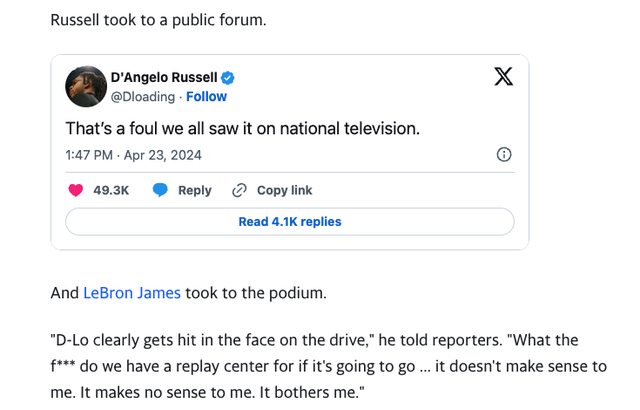Image resolution: width=640 pixels, height=410 pixels.
Task: Click the "Russell took to a public forum" sentence
Action: pyautogui.click(x=158, y=19)
